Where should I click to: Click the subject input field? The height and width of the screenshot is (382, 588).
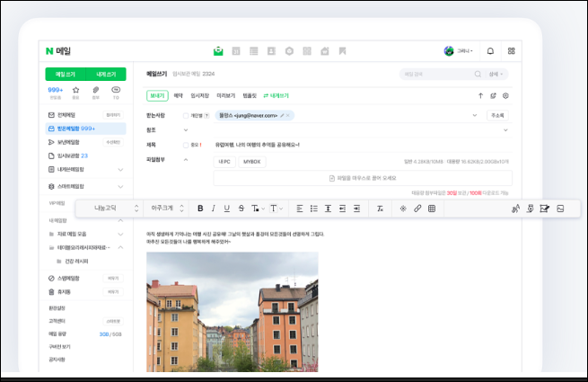[x=363, y=145]
